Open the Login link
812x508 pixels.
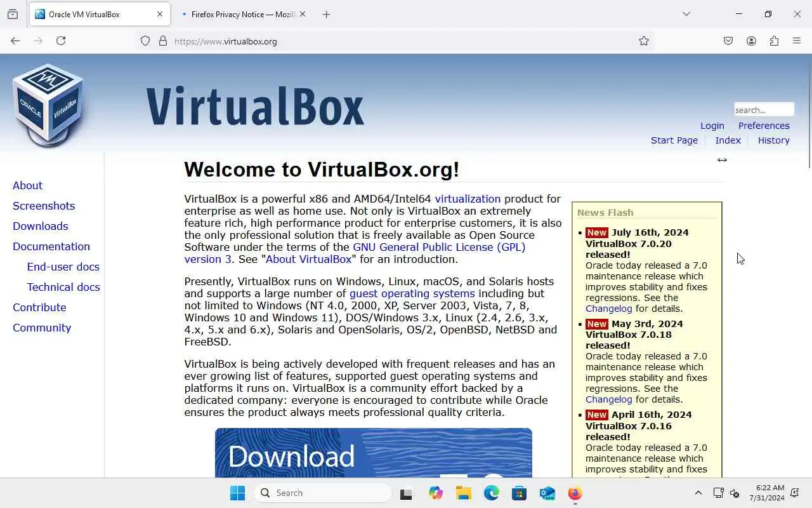(x=712, y=126)
